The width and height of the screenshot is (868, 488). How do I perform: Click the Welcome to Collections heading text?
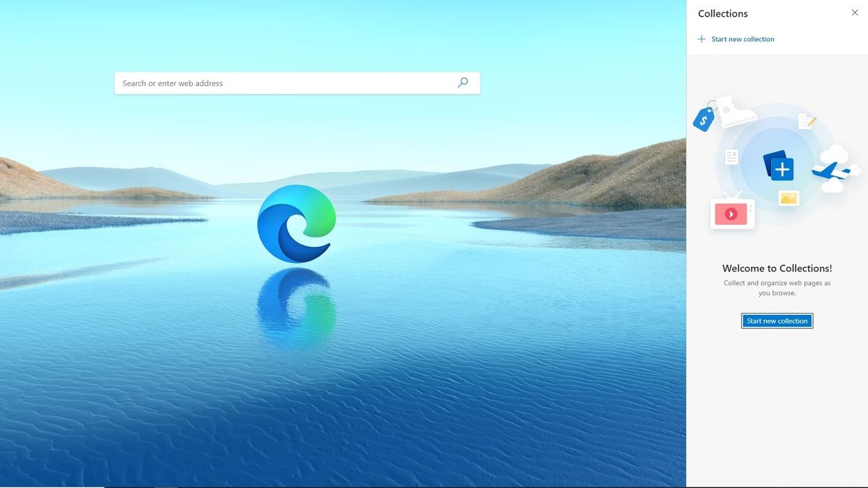tap(777, 268)
